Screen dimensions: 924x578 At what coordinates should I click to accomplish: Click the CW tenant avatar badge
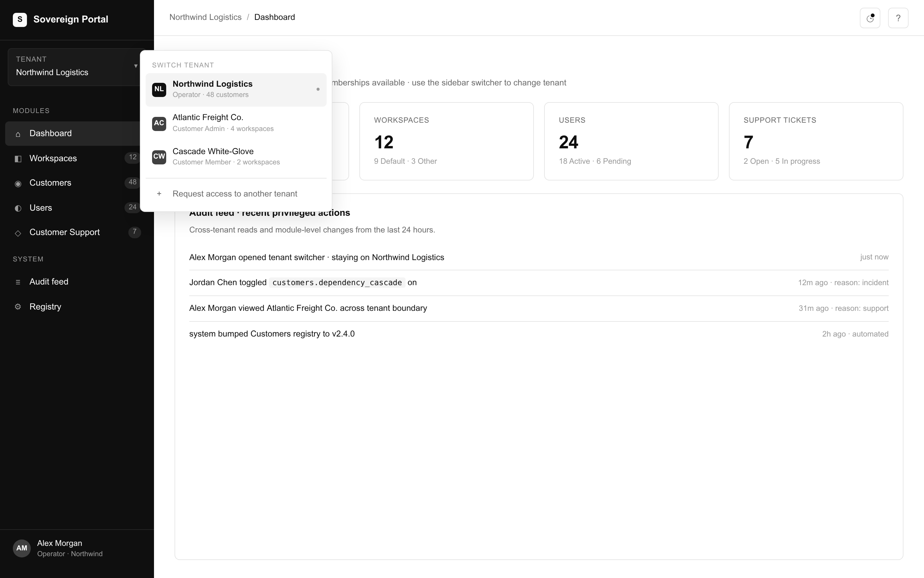coord(159,157)
